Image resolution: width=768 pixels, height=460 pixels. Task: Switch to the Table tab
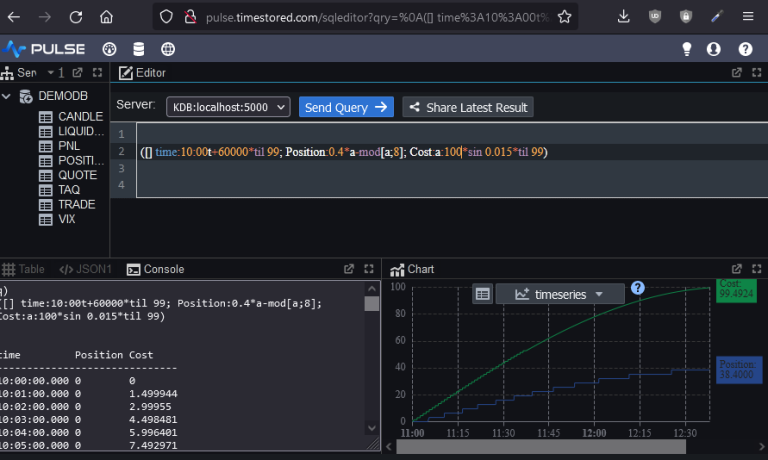[24, 269]
